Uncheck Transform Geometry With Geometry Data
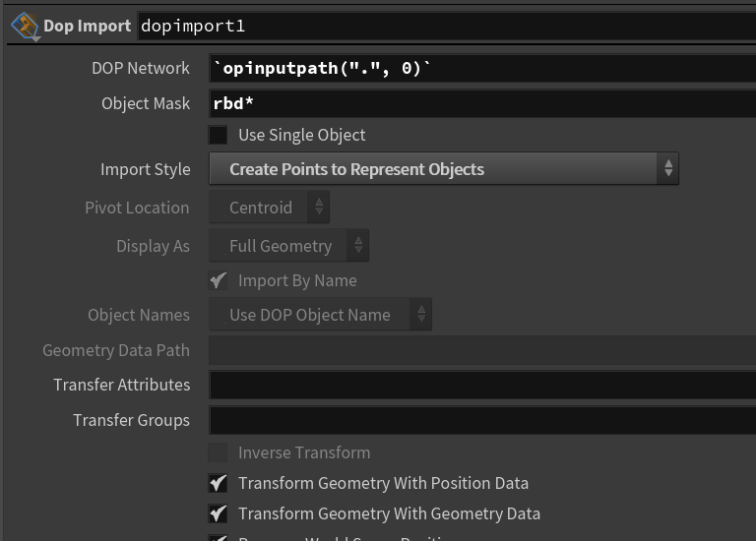756x541 pixels. point(218,513)
